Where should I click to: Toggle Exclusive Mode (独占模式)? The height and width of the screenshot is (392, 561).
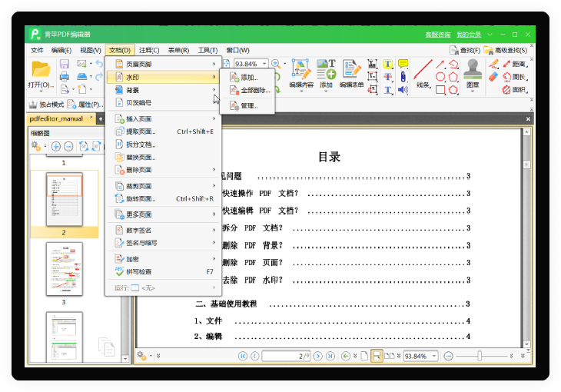[x=47, y=105]
